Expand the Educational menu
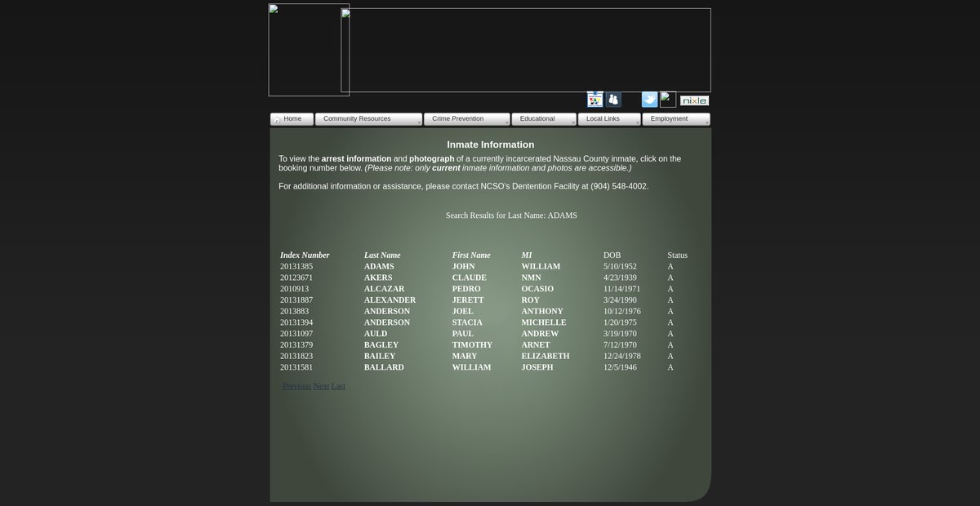This screenshot has width=980, height=506. 544,119
